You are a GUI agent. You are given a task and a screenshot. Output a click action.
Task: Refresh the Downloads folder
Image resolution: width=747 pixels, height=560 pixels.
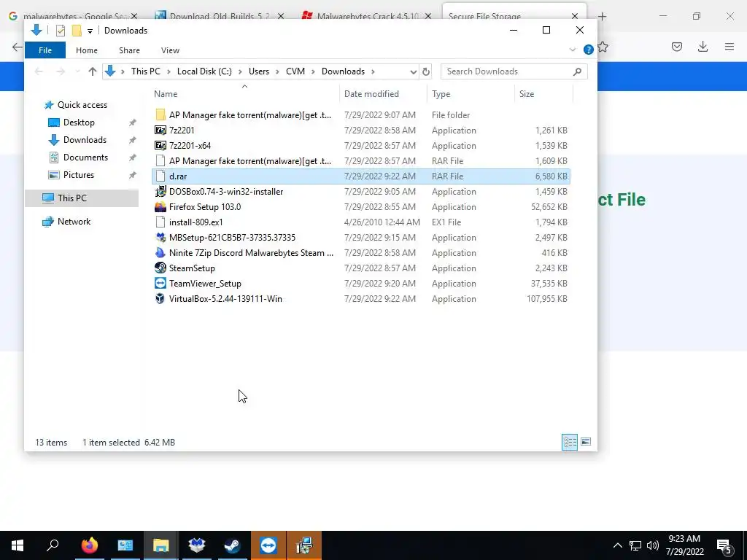426,72
